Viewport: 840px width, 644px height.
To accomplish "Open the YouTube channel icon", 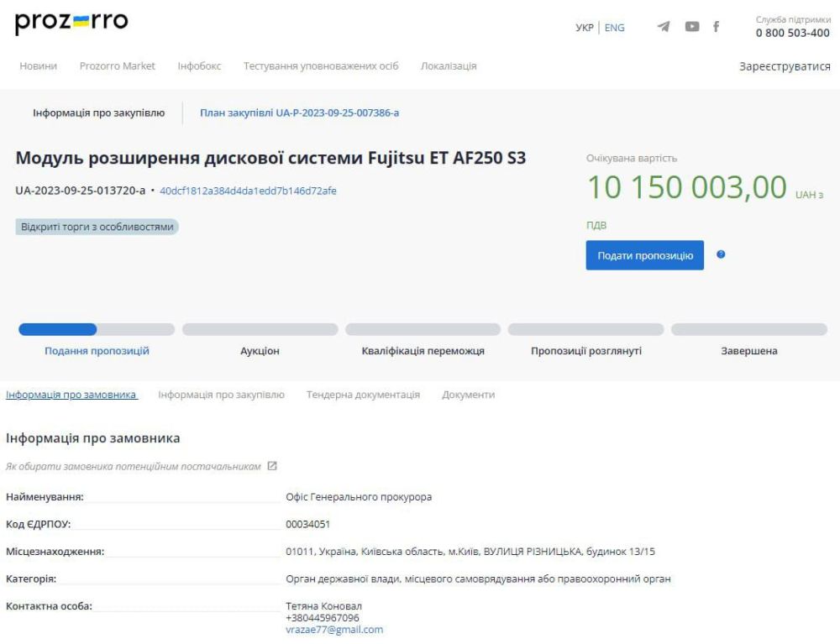I will 691,27.
